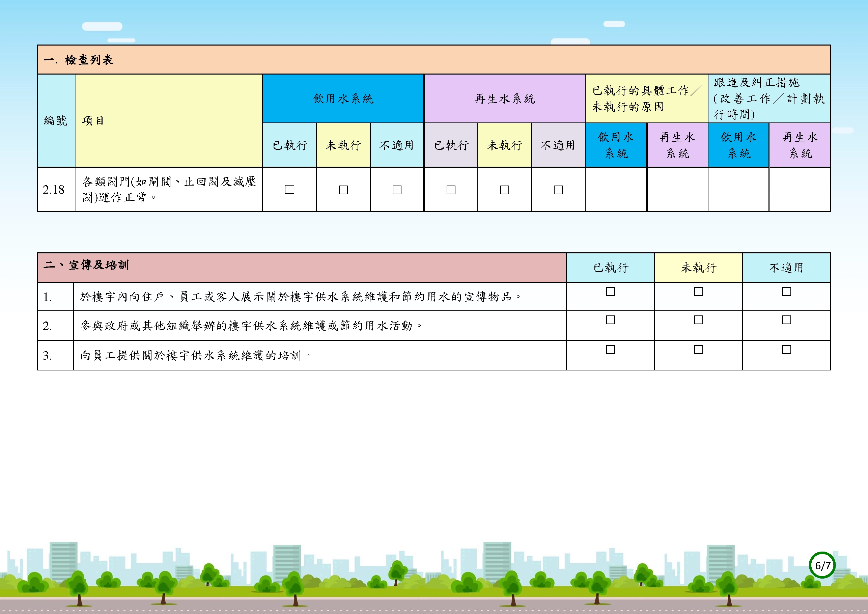This screenshot has width=868, height=614.
Task: Click item number 2.18 cell
Action: (56, 189)
